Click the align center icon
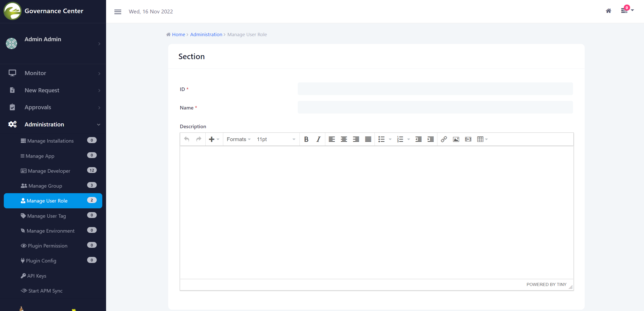Screen dimensions: 644x311 [344, 139]
